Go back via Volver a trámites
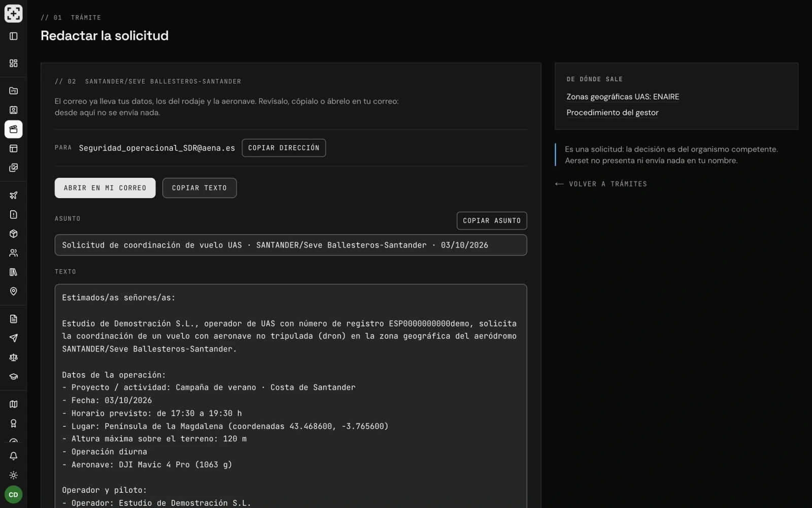 click(601, 184)
